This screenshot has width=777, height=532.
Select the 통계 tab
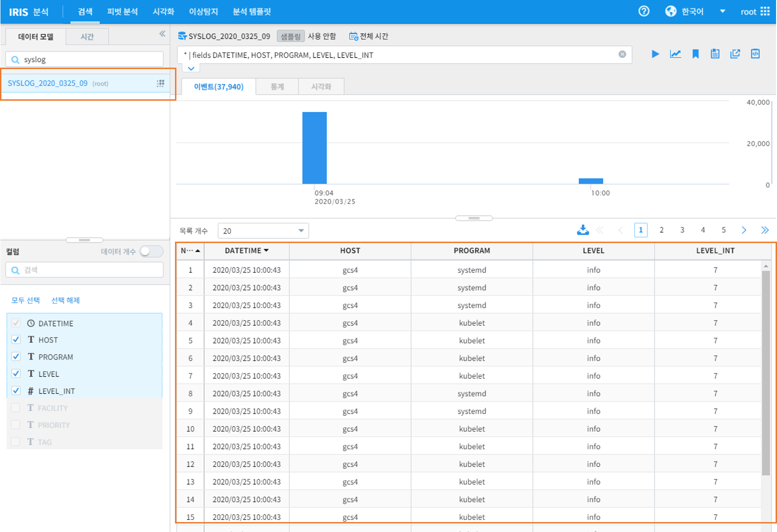pyautogui.click(x=277, y=87)
